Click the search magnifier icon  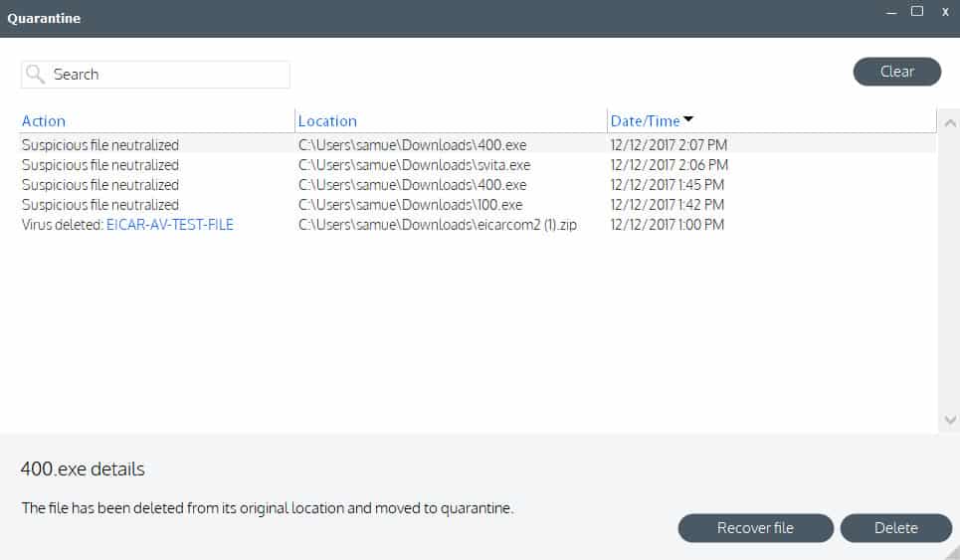coord(36,75)
